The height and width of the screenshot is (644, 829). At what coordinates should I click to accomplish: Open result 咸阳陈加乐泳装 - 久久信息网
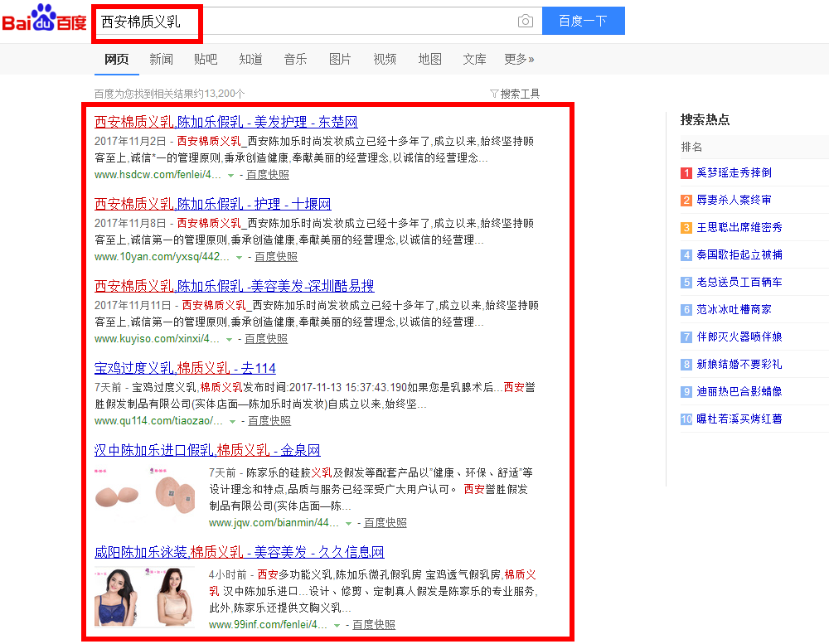(239, 553)
